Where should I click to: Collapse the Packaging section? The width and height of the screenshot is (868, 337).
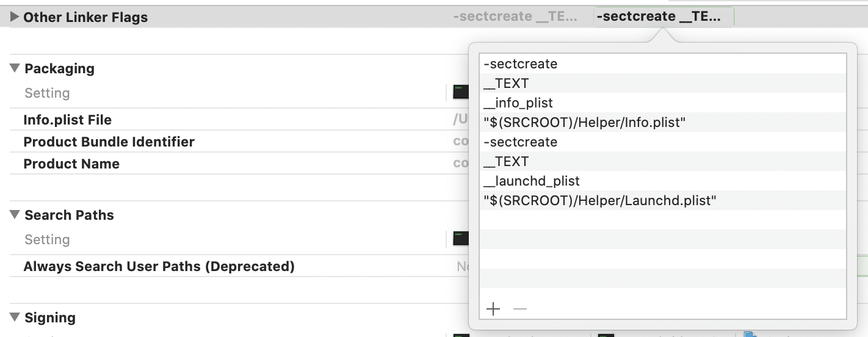point(15,68)
